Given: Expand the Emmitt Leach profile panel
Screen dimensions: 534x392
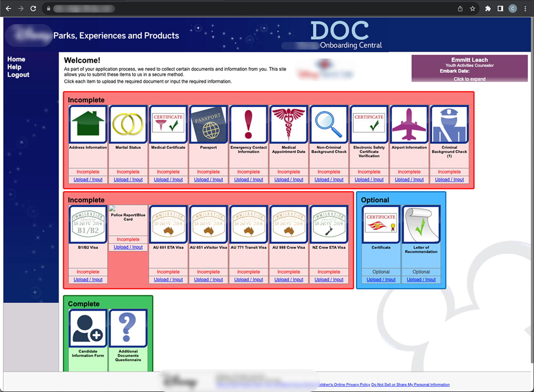Looking at the screenshot, I should pos(469,79).
